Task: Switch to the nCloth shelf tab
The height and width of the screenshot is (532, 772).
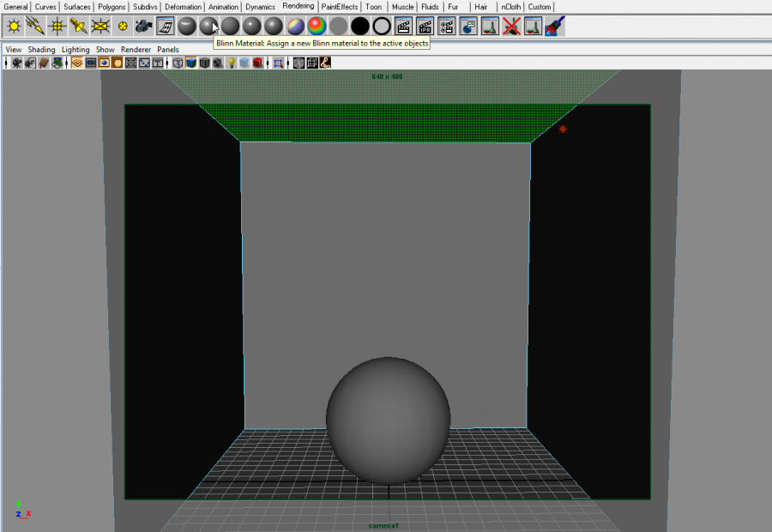Action: click(x=510, y=7)
